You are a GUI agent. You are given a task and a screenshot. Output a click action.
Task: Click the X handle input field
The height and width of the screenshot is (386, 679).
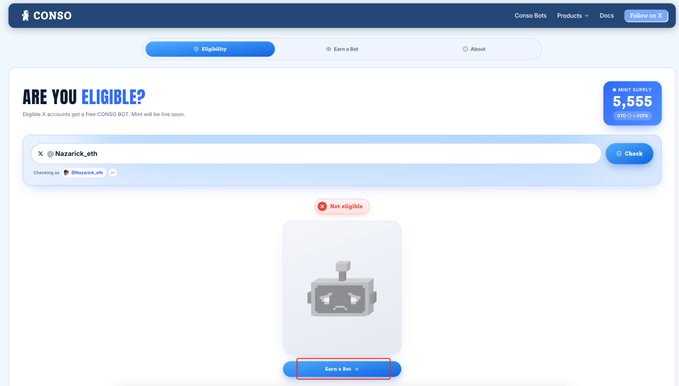(316, 154)
